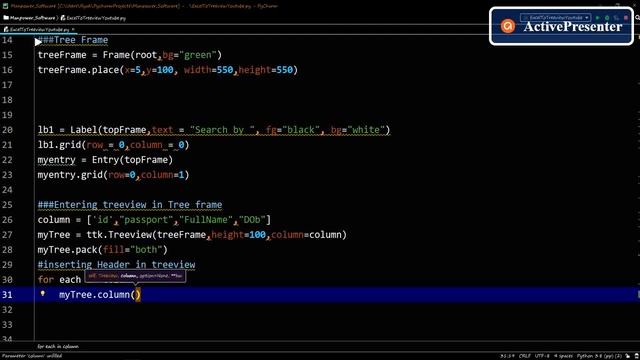640x360 pixels.
Task: Click '#inserting Header in treeview' comment
Action: 116,265
